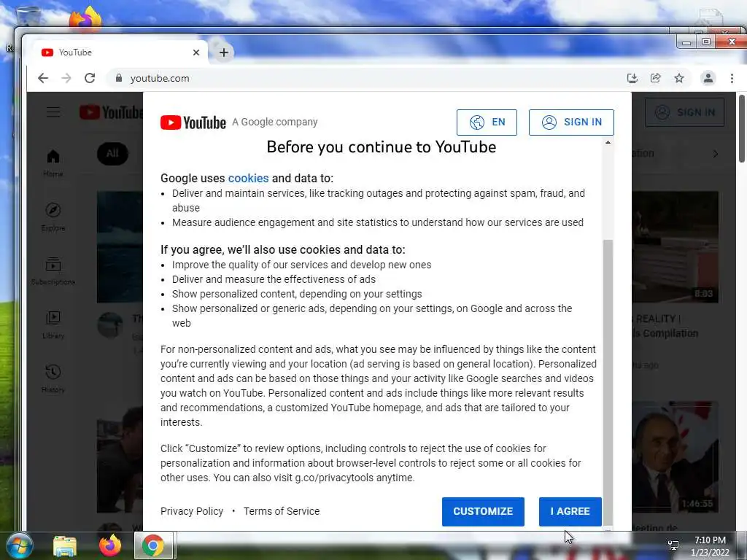Go back with browser back arrow
This screenshot has height=560, width=747.
pos(43,78)
